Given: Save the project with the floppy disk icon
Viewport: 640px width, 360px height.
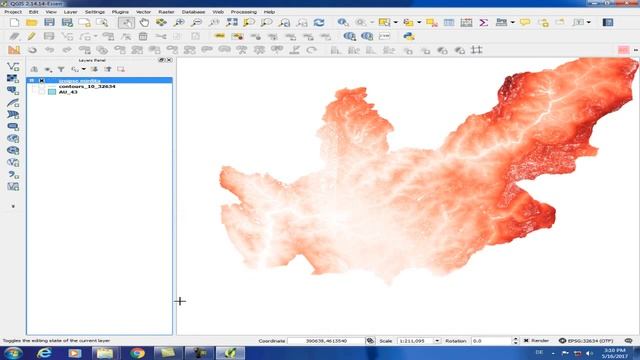Looking at the screenshot, I should pos(49,22).
